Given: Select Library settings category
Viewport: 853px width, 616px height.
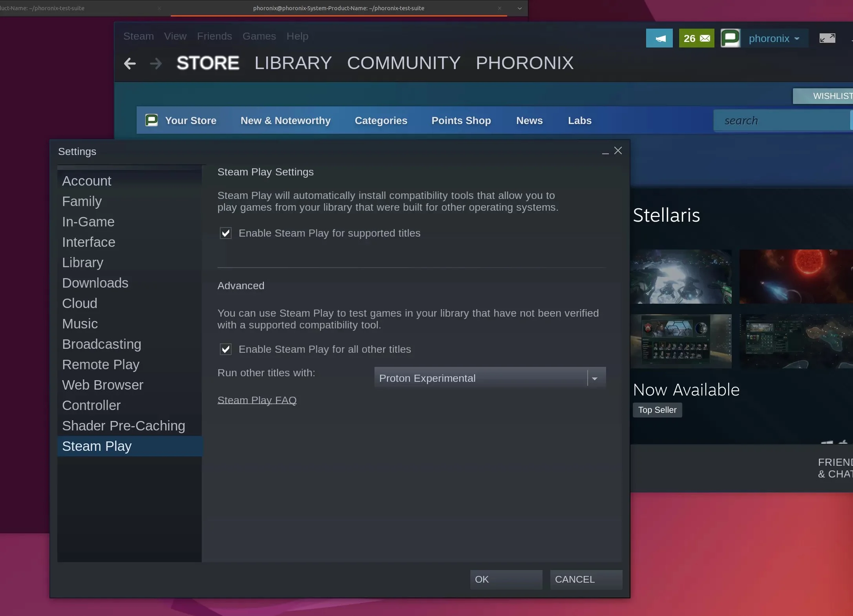Looking at the screenshot, I should (x=130, y=262).
